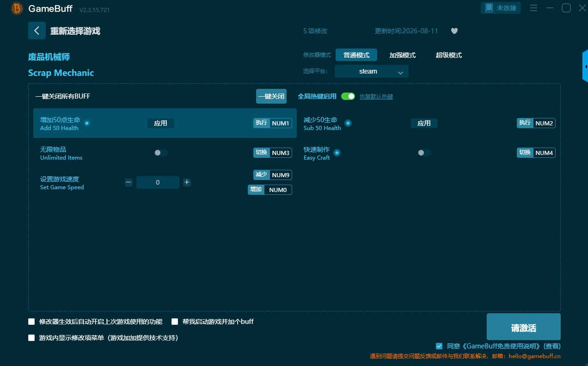Decrease game speed with minus button
This screenshot has width=588, height=366.
(129, 182)
